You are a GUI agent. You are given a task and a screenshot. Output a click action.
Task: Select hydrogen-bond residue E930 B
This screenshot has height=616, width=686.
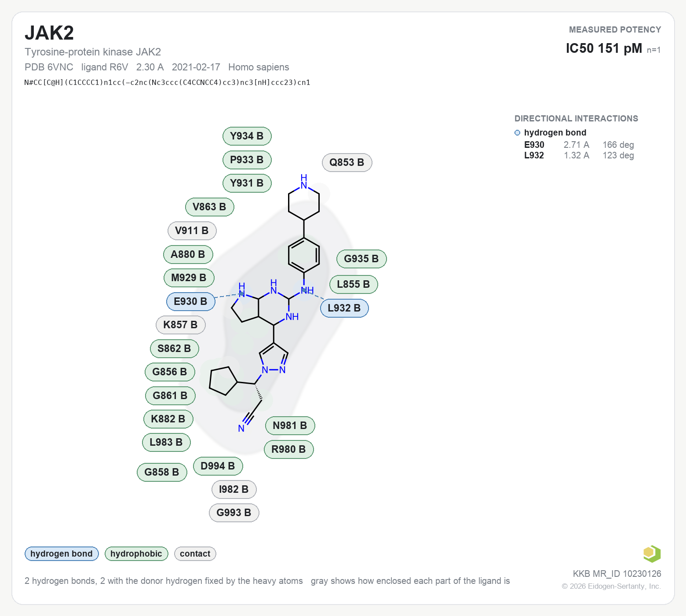point(190,301)
